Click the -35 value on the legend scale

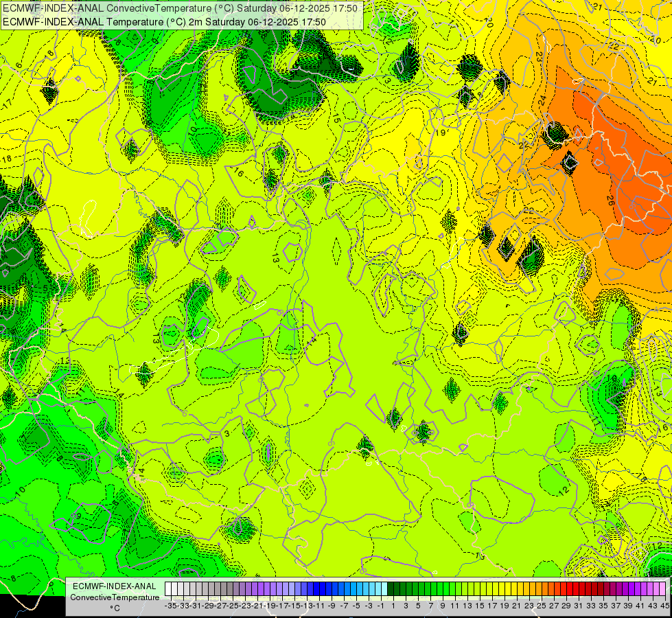170,606
